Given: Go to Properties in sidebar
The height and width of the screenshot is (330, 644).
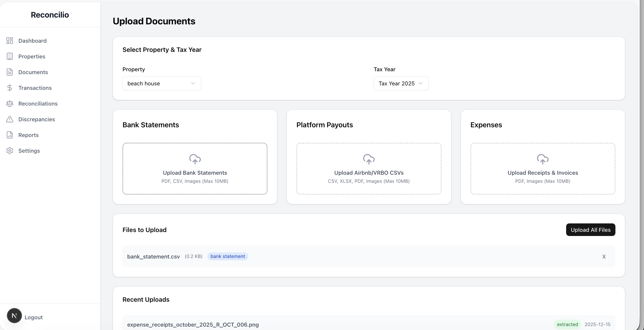Looking at the screenshot, I should pos(32,56).
